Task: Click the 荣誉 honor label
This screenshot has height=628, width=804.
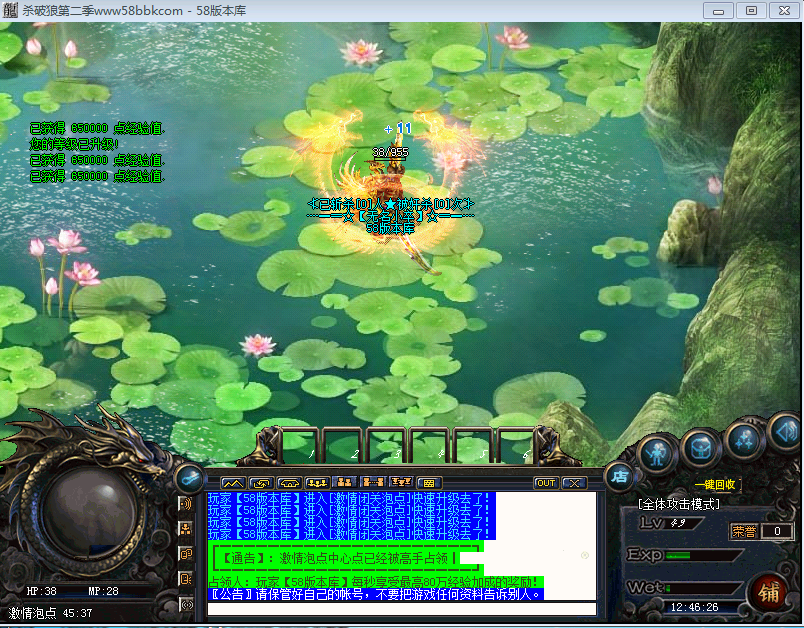Action: point(744,531)
